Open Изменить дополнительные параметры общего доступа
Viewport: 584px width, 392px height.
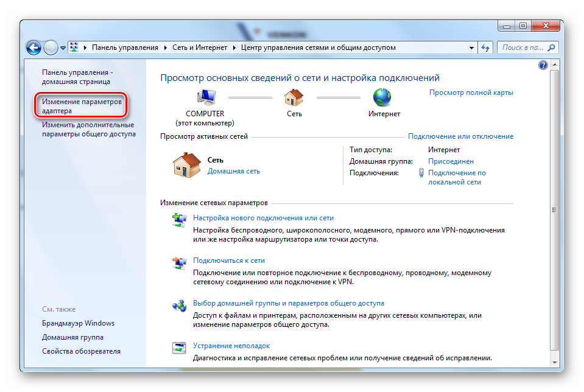[x=89, y=129]
